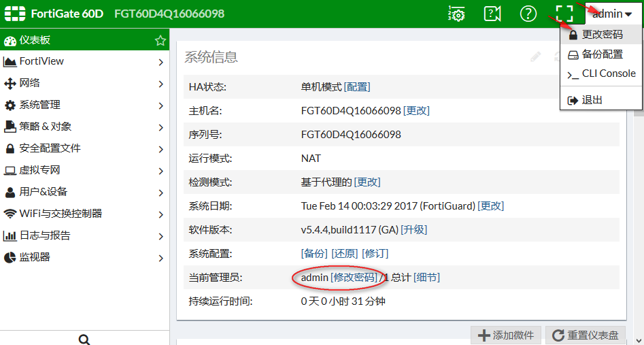Viewport: 644px width, 345px height.
Task: Expand the 虚拟专网 chevron
Action: [x=160, y=171]
